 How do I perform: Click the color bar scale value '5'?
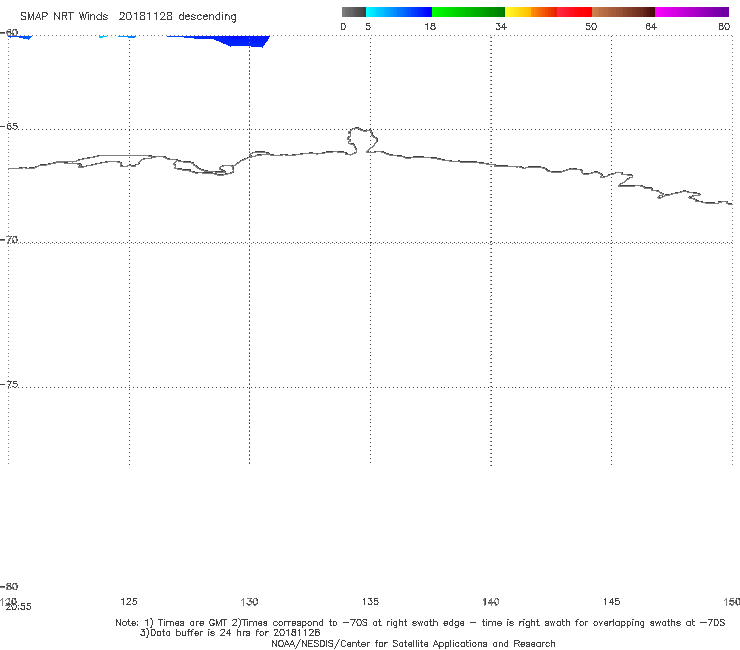[x=368, y=26]
